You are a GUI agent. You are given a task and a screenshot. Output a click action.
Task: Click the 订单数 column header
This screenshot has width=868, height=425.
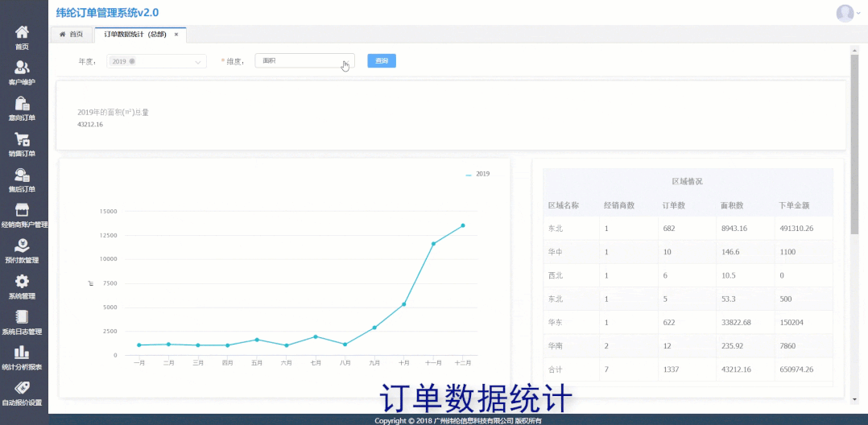tap(674, 205)
